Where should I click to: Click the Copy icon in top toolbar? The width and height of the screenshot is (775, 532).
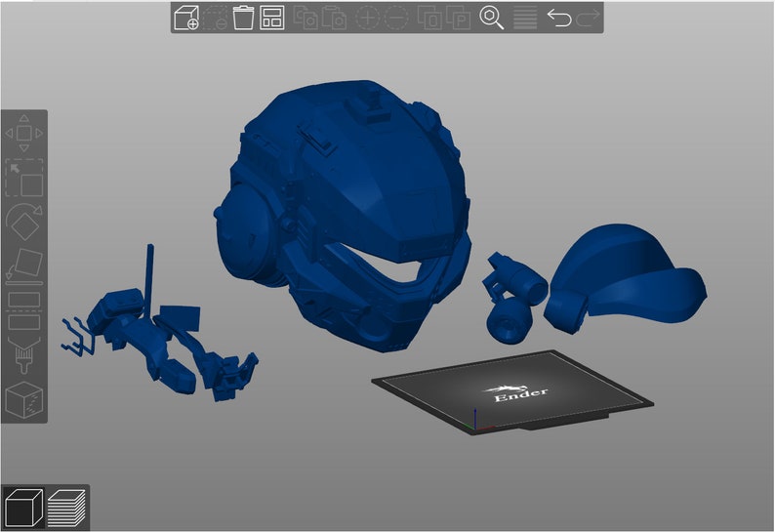pyautogui.click(x=306, y=18)
